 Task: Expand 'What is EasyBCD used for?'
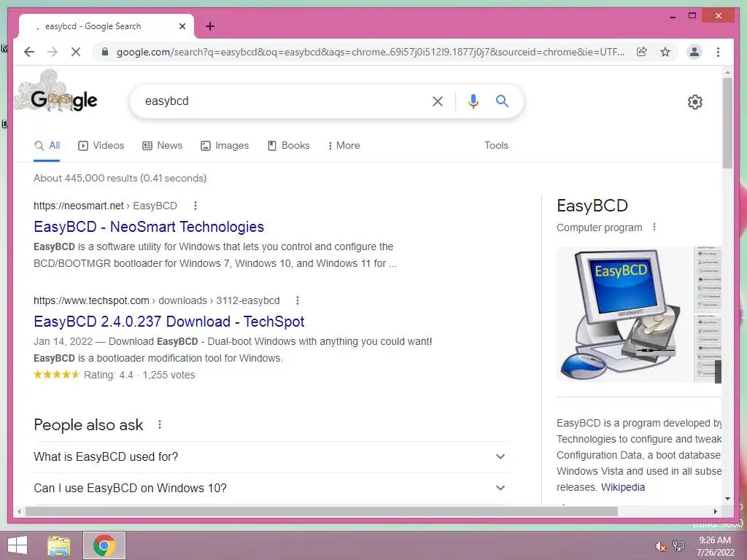pos(271,456)
